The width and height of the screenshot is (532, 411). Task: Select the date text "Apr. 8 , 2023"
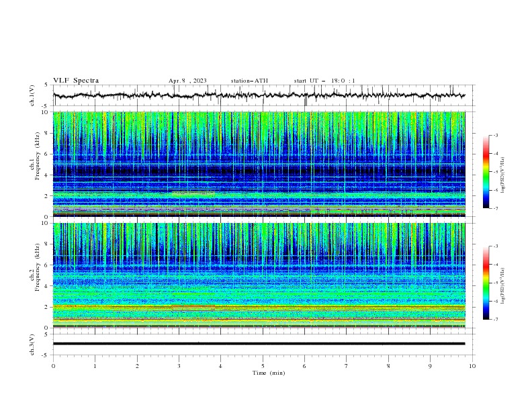pyautogui.click(x=187, y=81)
